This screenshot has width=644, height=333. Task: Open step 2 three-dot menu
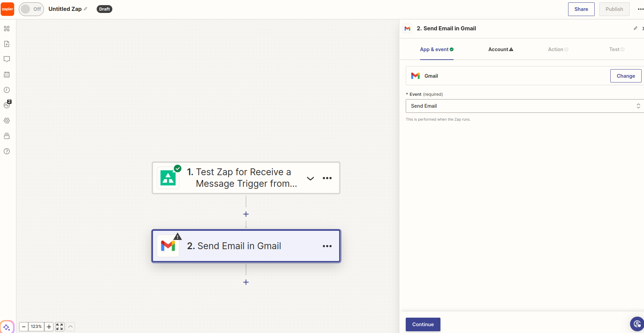click(x=327, y=246)
